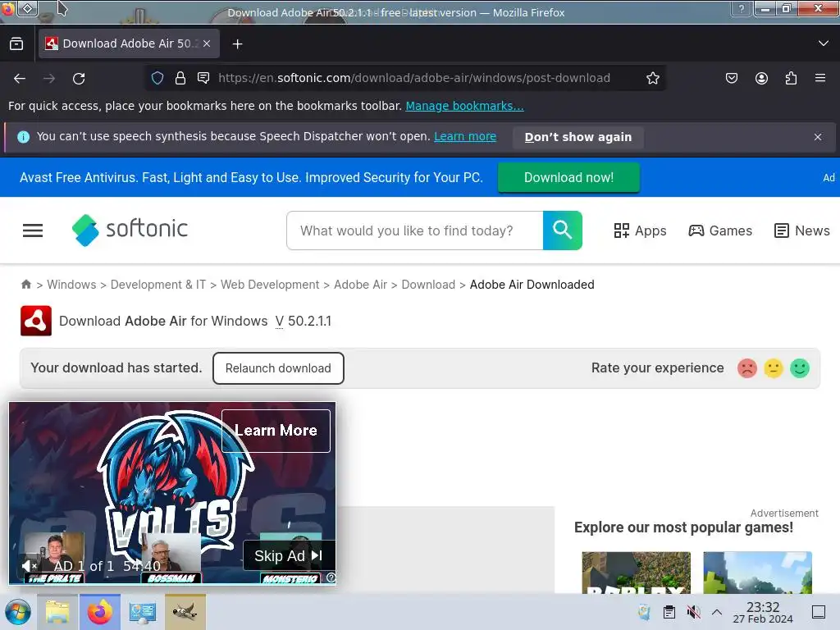Go to Adobe Air breadcrumb
This screenshot has width=840, height=630.
coord(361,285)
